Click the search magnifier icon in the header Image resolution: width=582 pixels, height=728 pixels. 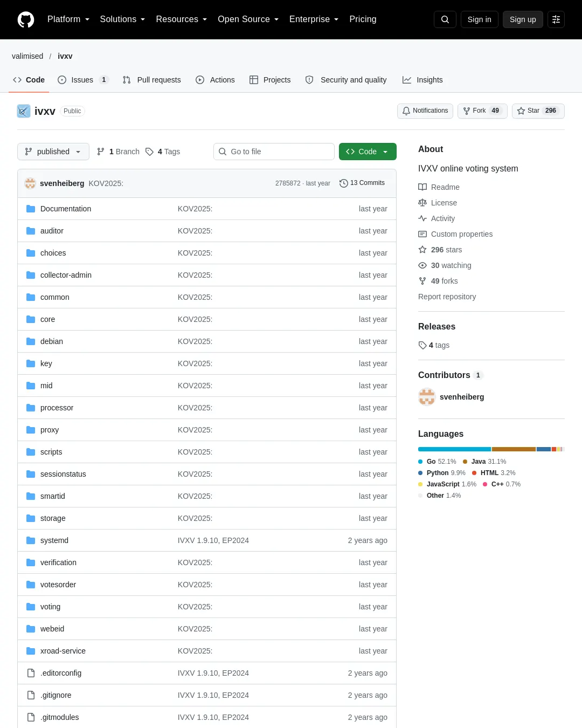(445, 19)
